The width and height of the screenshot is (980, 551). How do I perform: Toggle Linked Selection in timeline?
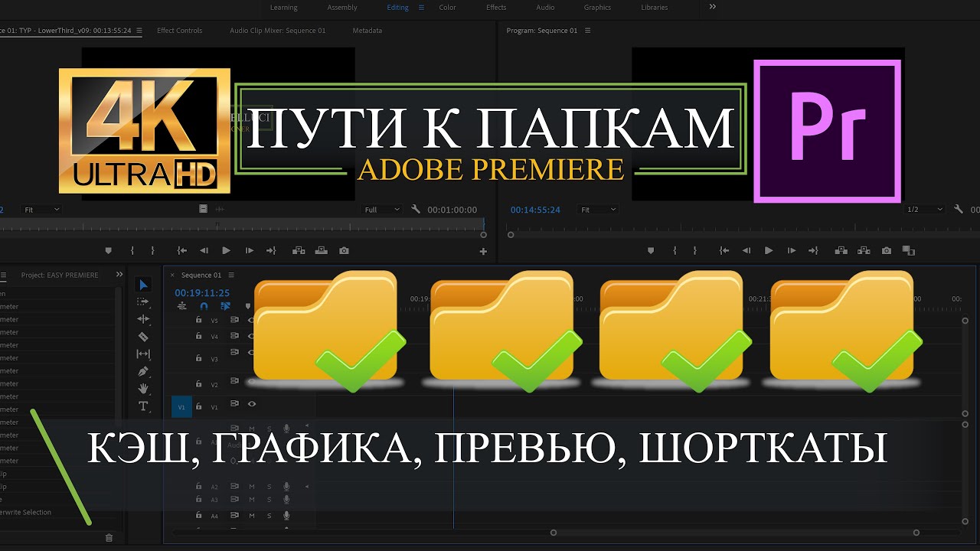point(225,306)
